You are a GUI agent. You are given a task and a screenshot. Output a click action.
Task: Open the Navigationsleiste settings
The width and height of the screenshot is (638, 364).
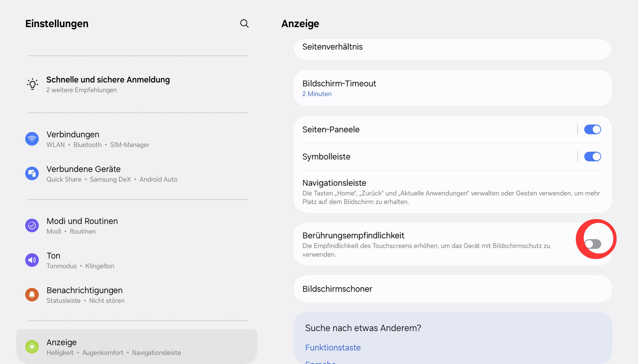(334, 183)
